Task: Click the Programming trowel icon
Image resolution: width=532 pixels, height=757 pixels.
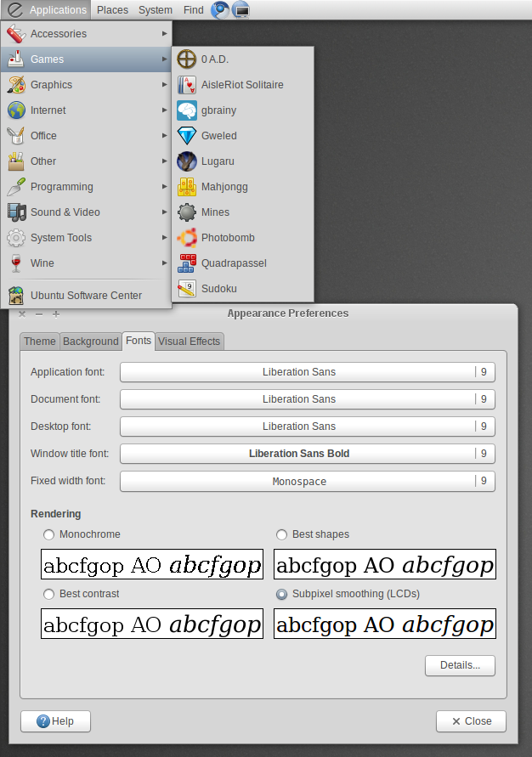Action: tap(16, 187)
